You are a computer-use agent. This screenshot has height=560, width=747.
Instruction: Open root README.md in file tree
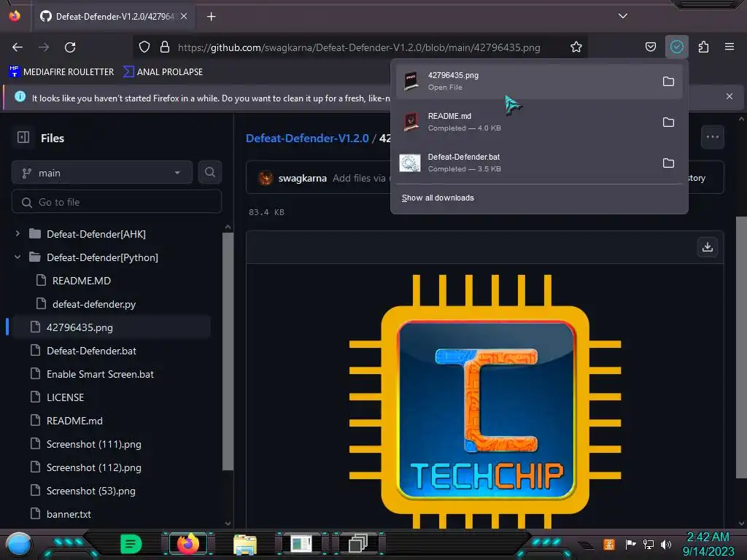coord(74,421)
